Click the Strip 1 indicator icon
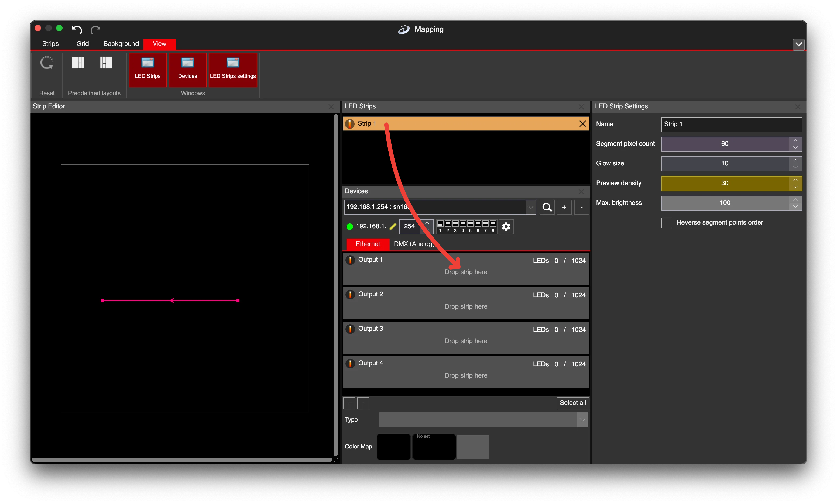This screenshot has height=504, width=837. (349, 124)
